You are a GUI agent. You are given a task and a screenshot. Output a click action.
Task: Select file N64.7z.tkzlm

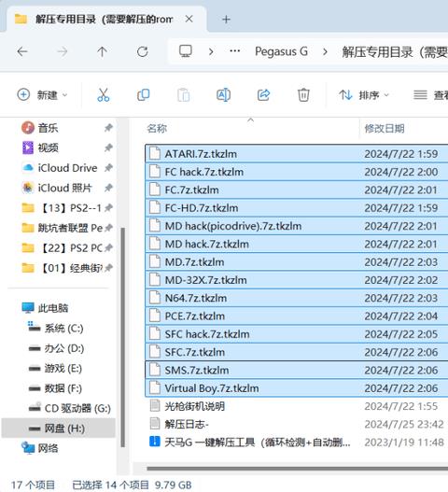(x=297, y=298)
